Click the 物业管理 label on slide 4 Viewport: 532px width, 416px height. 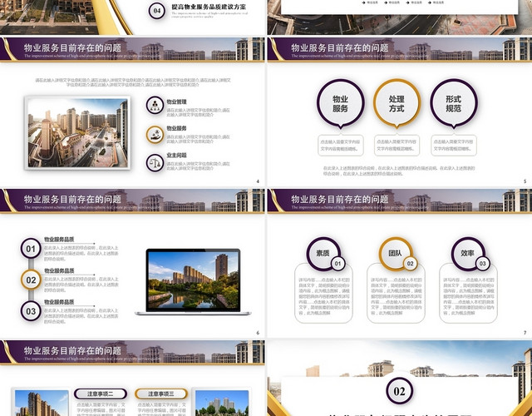tap(176, 102)
